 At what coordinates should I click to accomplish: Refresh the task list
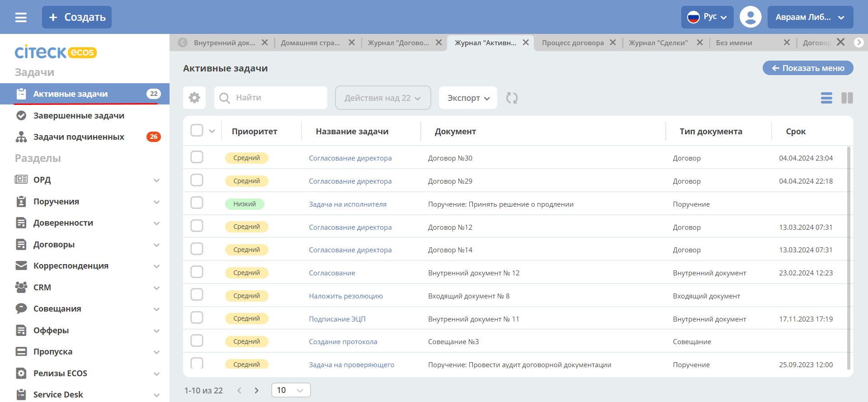[512, 98]
